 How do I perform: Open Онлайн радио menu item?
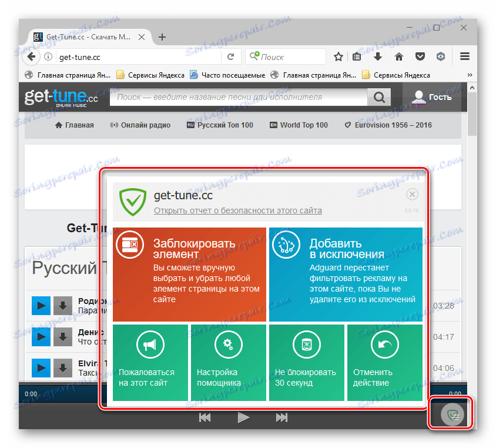point(140,125)
